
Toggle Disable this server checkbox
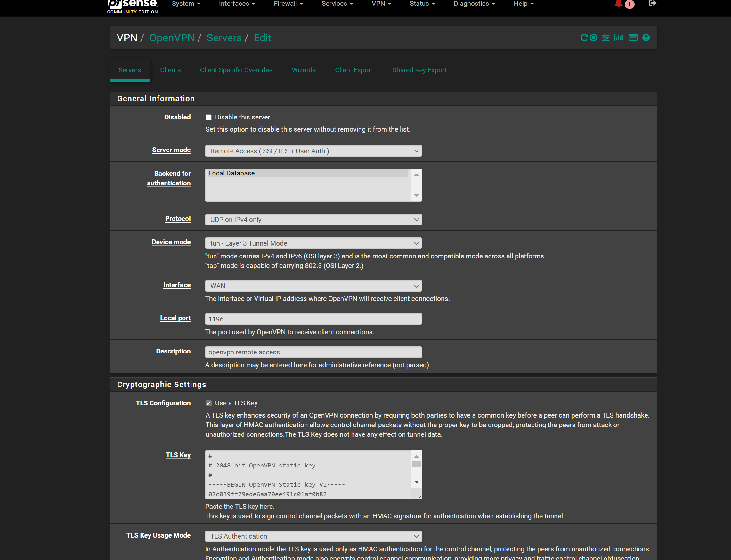[x=209, y=117]
